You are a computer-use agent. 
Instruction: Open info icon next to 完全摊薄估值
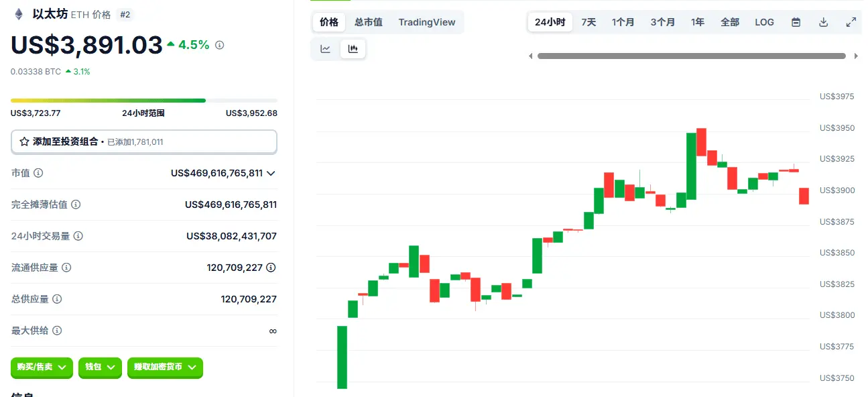coord(76,205)
